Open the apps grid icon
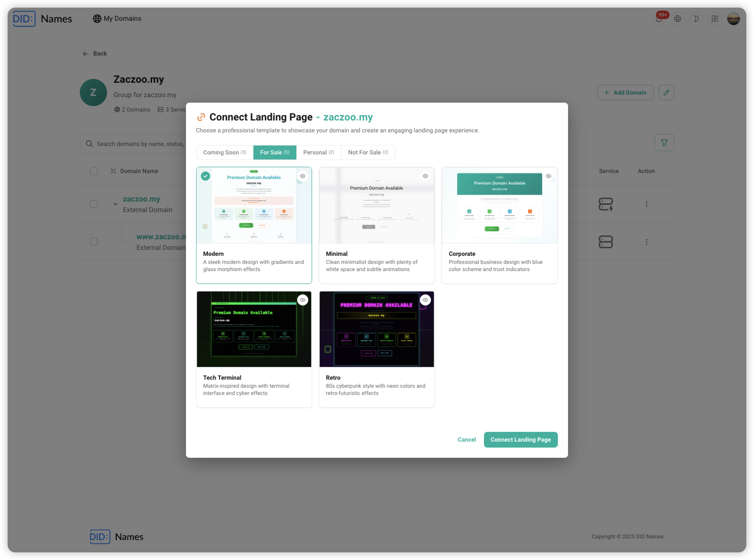Screen dimensions: 754x560 point(715,19)
